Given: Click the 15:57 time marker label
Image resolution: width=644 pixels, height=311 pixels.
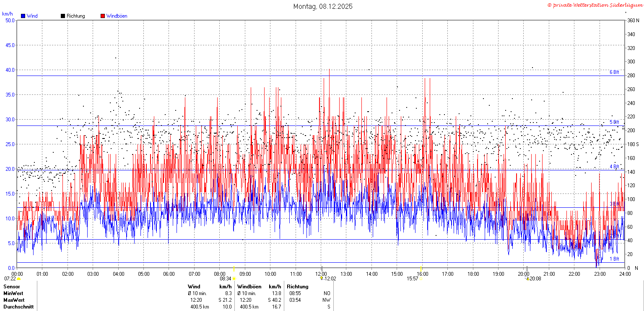Looking at the screenshot, I should 413,279.
